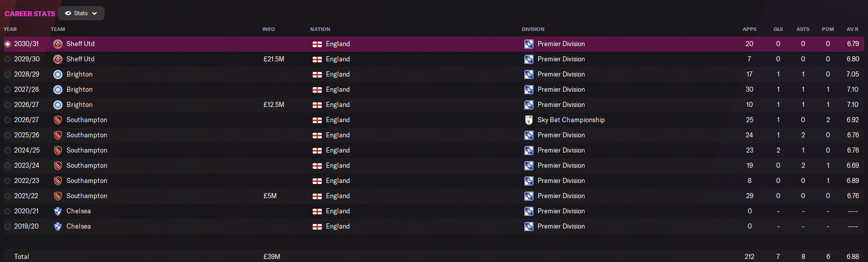Click the Total summary row
The height and width of the screenshot is (262, 868).
(x=434, y=256)
